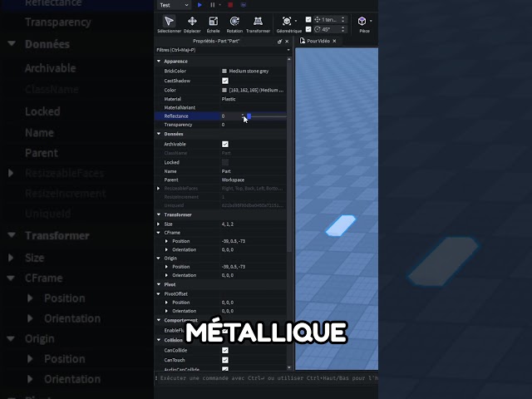532x399 pixels.
Task: Click the BrickColor Medium stone grey swatch
Action: [x=224, y=71]
